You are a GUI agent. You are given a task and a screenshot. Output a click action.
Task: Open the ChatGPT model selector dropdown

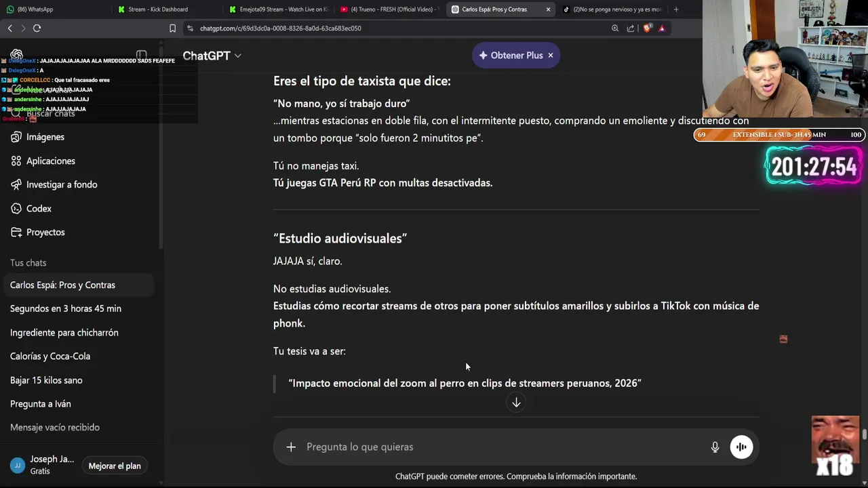click(x=212, y=56)
